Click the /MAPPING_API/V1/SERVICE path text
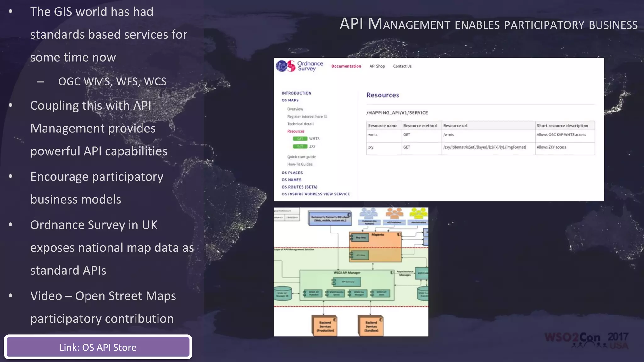Viewport: 644px width, 362px height. click(397, 113)
